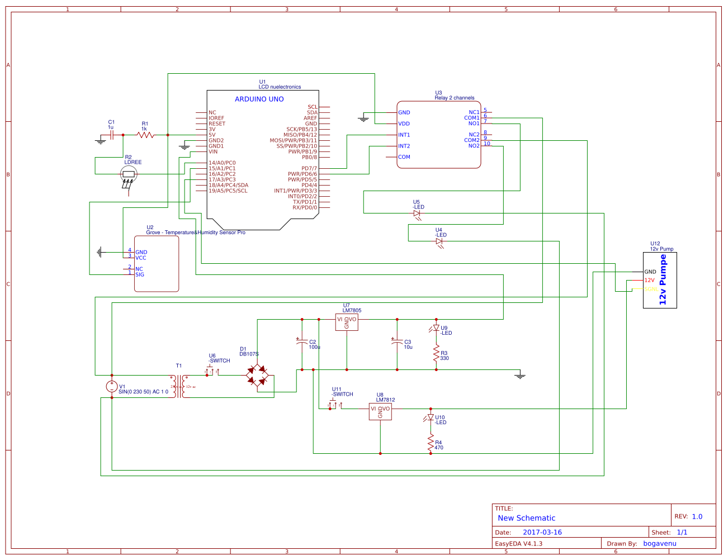Select the transformer symbol T1
728x560 pixels.
click(x=180, y=386)
